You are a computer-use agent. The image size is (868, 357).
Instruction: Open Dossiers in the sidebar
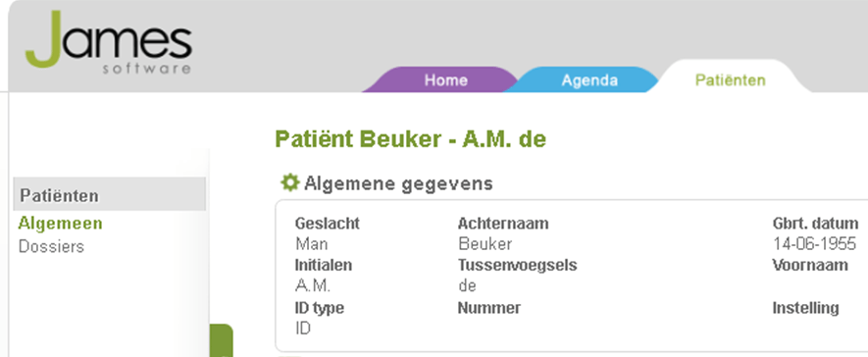coord(51,246)
